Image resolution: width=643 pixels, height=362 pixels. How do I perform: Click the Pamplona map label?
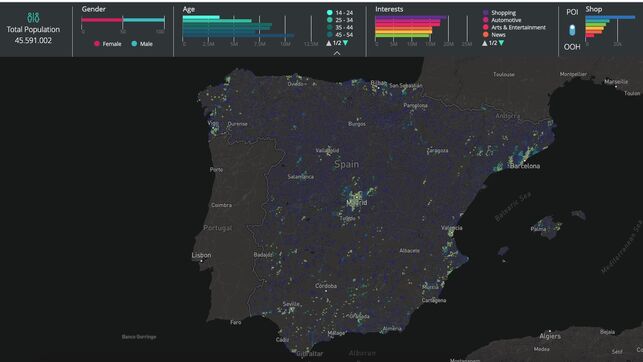click(415, 106)
